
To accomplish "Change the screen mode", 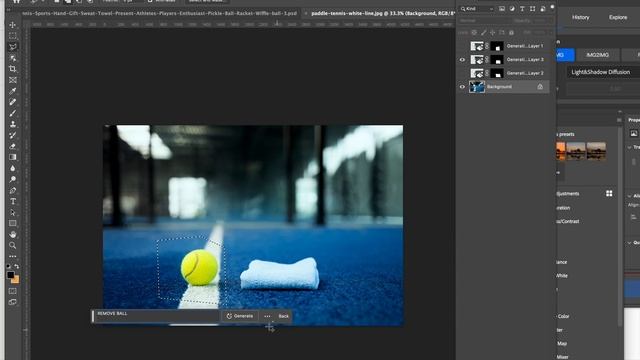I will (13, 302).
